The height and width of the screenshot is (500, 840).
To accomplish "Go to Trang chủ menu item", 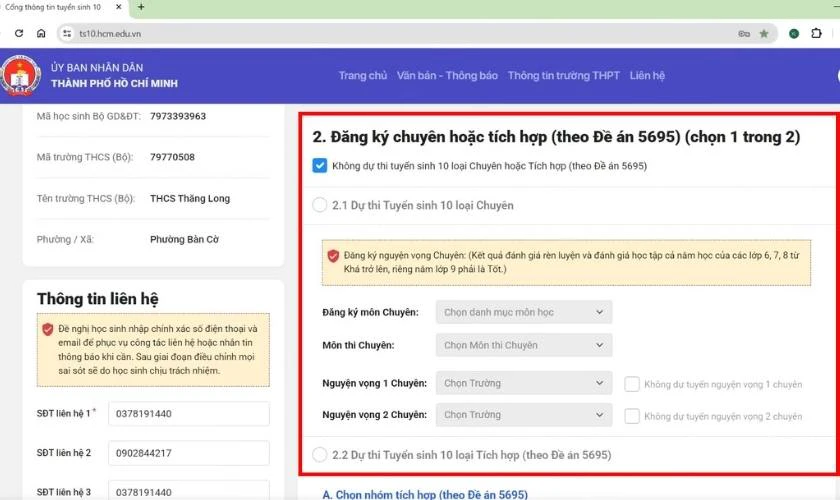I will (x=362, y=76).
